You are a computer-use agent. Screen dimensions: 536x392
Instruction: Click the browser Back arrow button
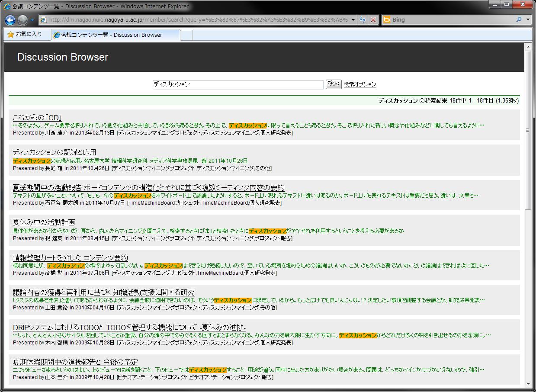10,20
